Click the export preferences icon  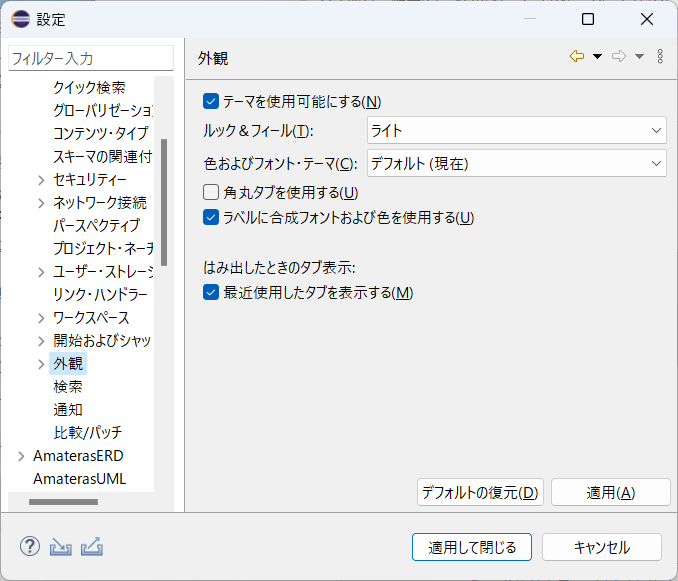click(x=93, y=547)
